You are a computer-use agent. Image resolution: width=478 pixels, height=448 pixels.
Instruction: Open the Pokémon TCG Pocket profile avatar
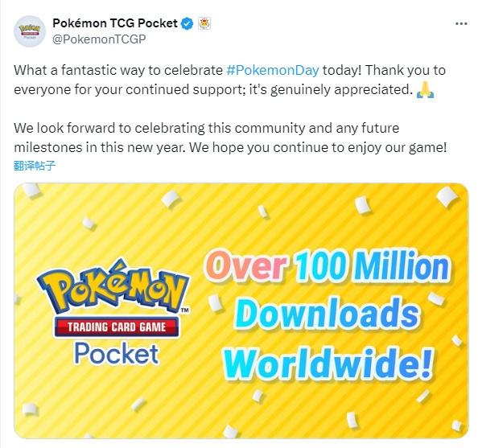[30, 31]
